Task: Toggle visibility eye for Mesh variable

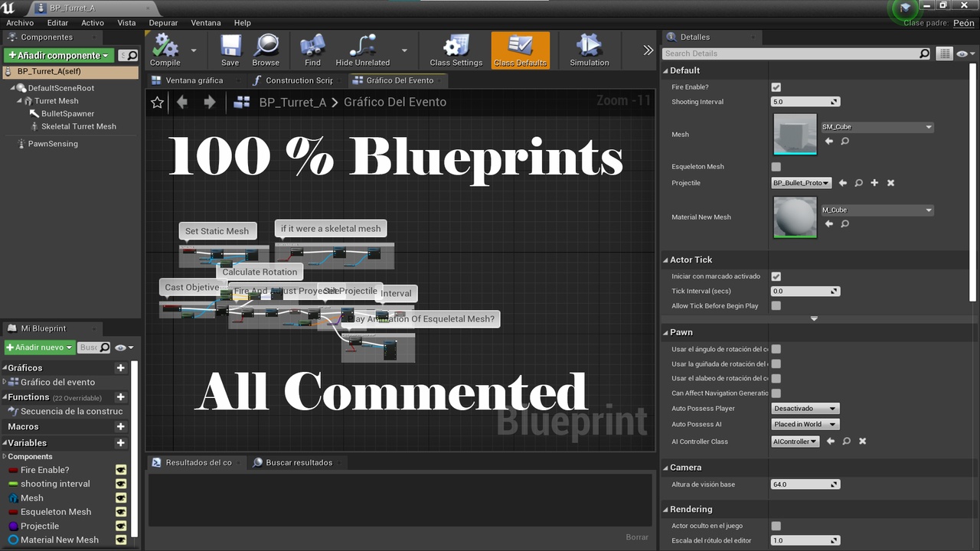Action: pos(121,498)
